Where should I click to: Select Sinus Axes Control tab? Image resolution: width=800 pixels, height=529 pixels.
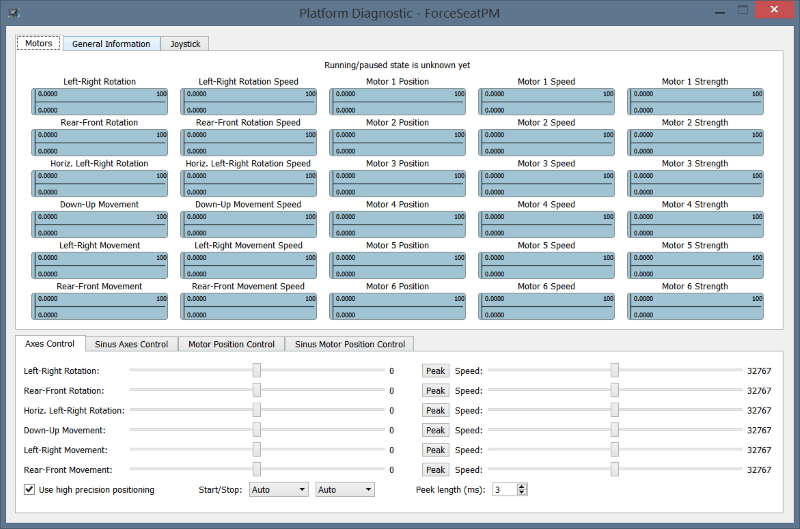coord(132,344)
